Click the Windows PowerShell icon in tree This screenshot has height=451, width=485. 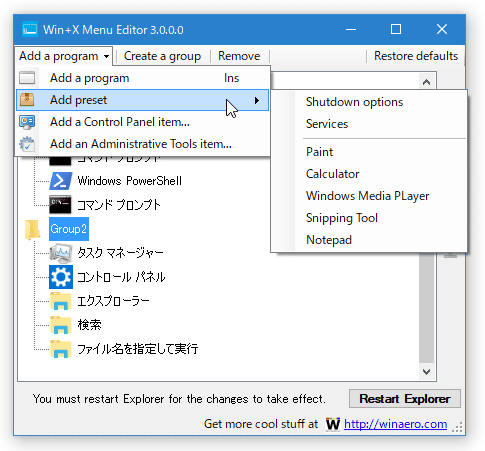tap(60, 181)
